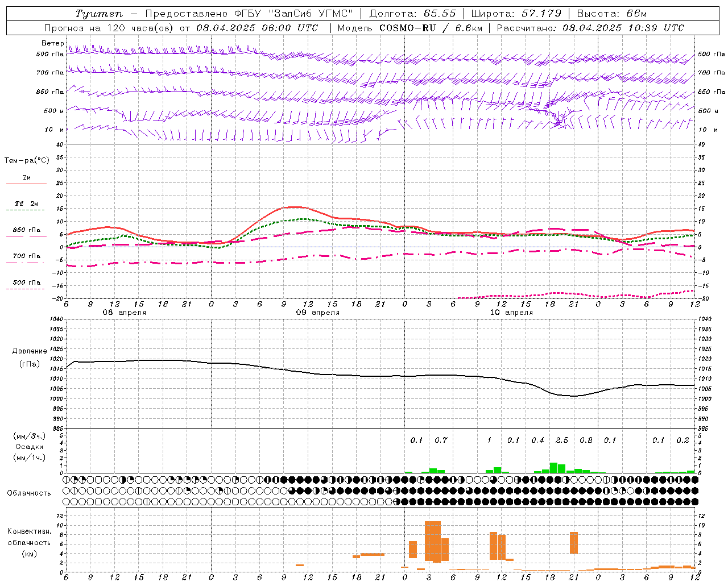Click the (мм/1ч.) unit label

[x=30, y=458]
